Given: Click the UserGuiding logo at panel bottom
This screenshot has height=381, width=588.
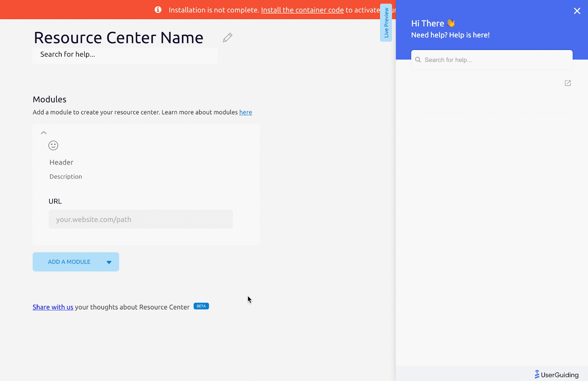Looking at the screenshot, I should 556,374.
